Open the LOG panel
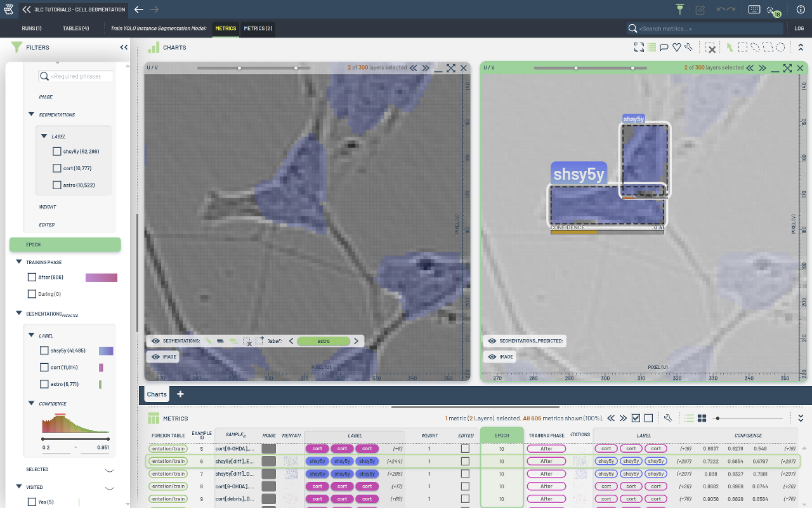The width and height of the screenshot is (812, 508). [799, 29]
